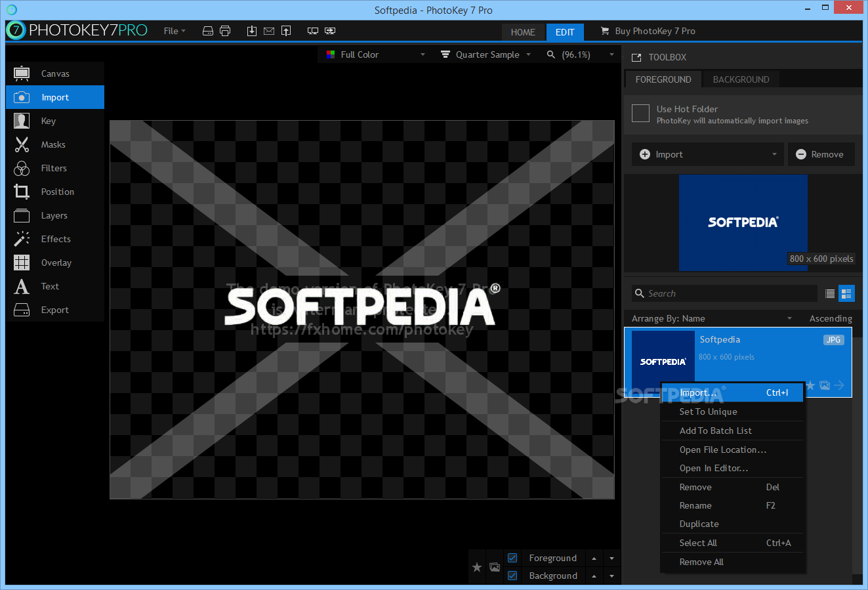Screen dimensions: 868x590
Task: Open the zoom percentage dropdown arrow
Action: click(x=612, y=54)
